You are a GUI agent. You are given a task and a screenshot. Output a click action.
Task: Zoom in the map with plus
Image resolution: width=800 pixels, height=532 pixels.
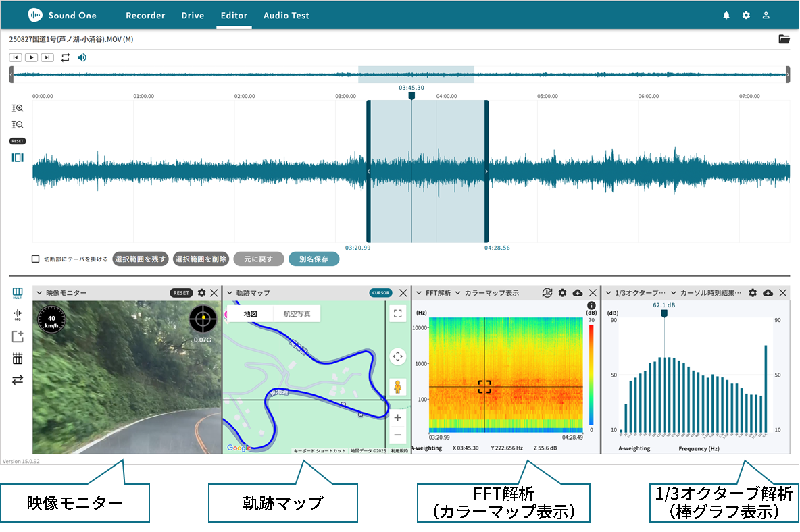point(397,418)
